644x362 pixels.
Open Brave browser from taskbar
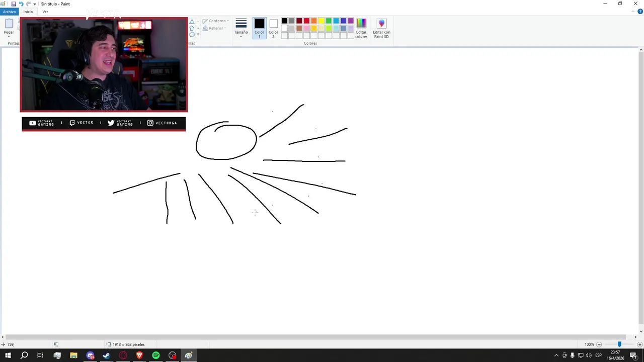139,355
